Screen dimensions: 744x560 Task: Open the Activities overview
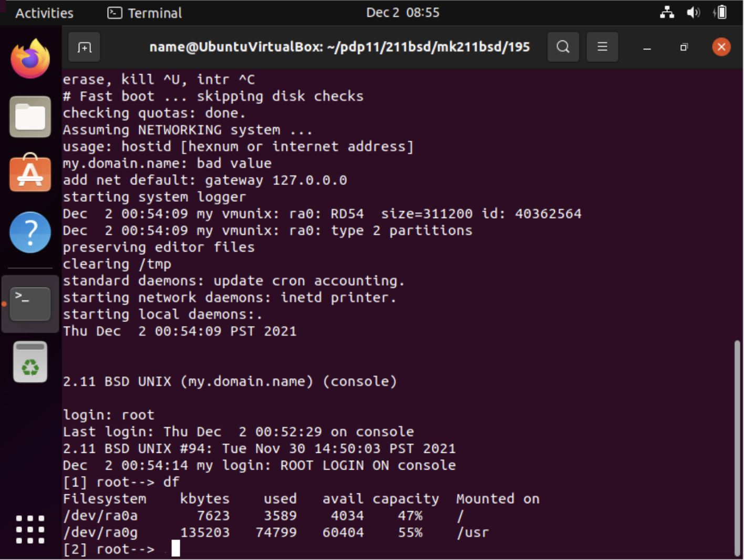click(x=44, y=13)
